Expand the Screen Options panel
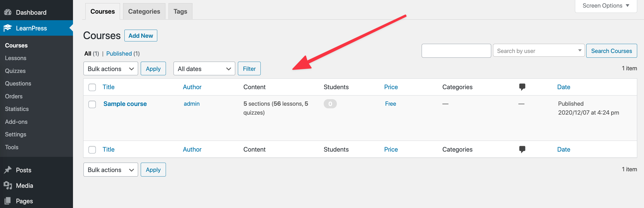 pos(606,6)
